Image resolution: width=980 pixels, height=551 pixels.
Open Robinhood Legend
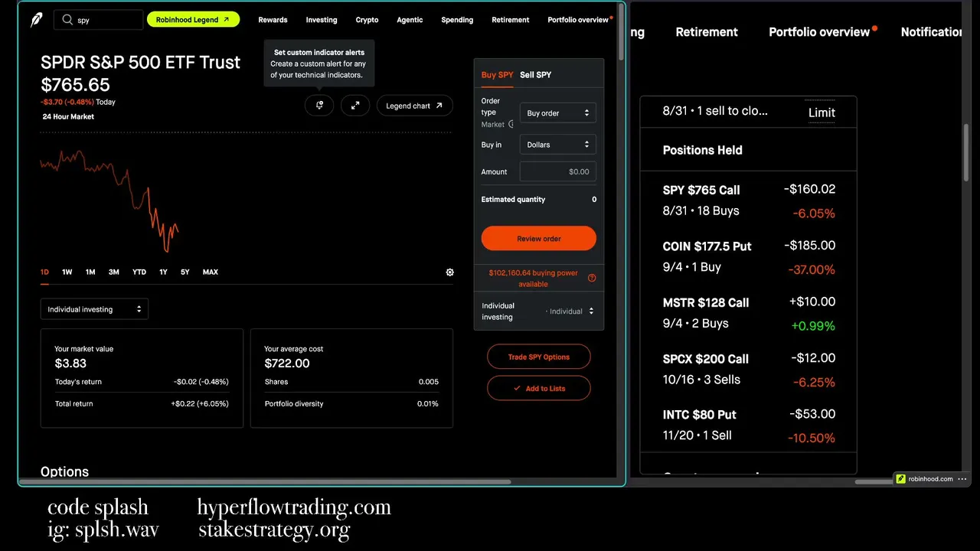(x=193, y=20)
